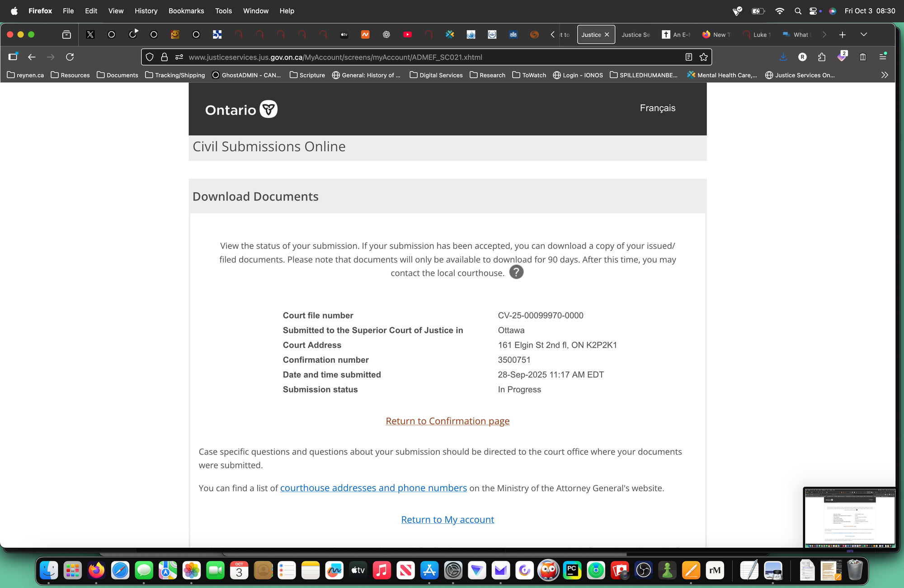Open Firefox downloads arrow icon
Screen dimensions: 904x588
coord(783,57)
